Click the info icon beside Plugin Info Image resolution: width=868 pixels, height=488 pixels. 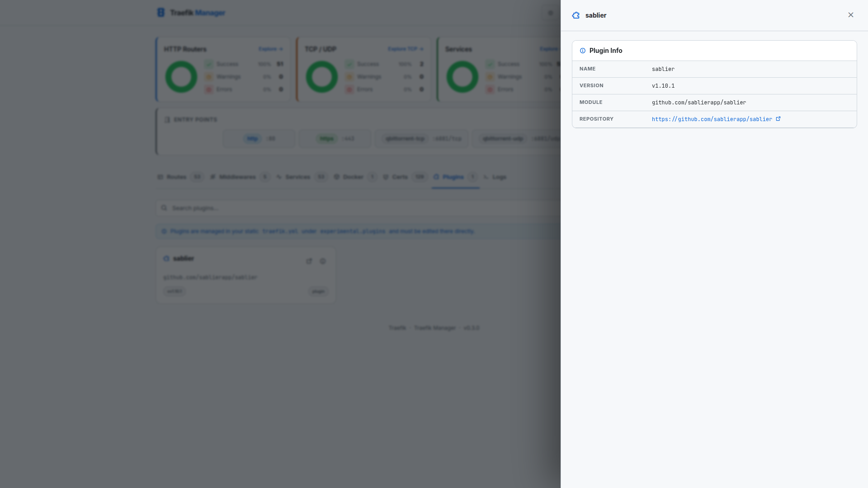(x=583, y=51)
